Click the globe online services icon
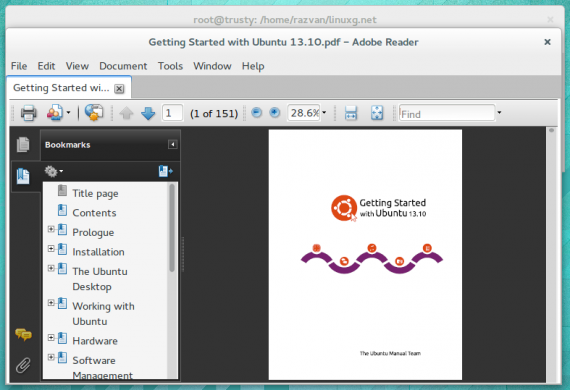 pos(94,113)
